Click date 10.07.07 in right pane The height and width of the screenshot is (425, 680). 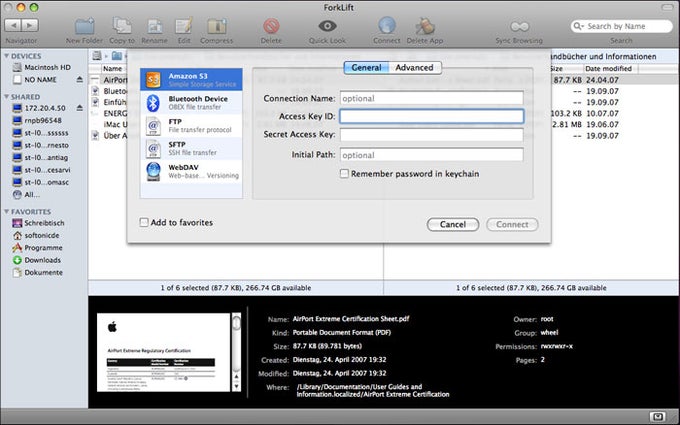[x=602, y=113]
